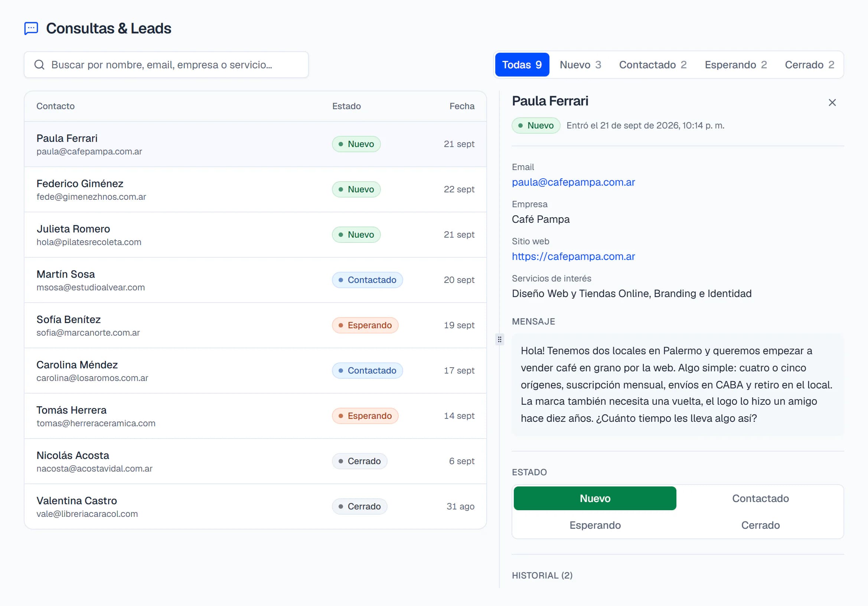Click the search magnifier icon

pos(39,65)
